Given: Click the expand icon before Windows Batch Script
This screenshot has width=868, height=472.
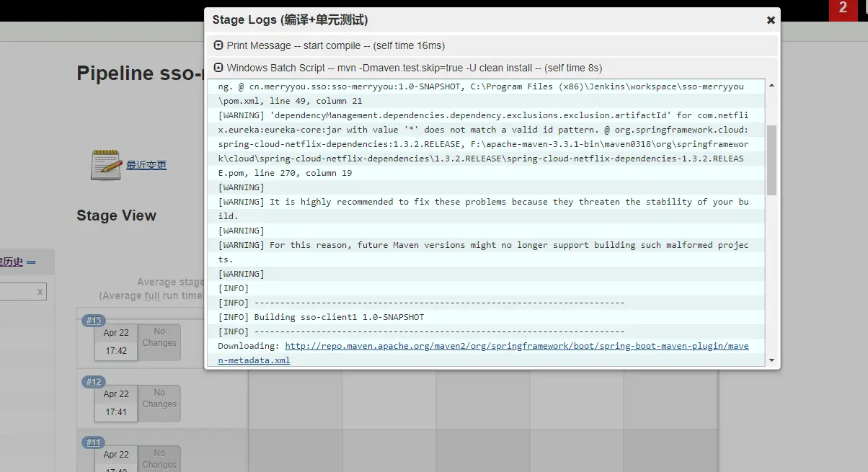Looking at the screenshot, I should (x=218, y=67).
